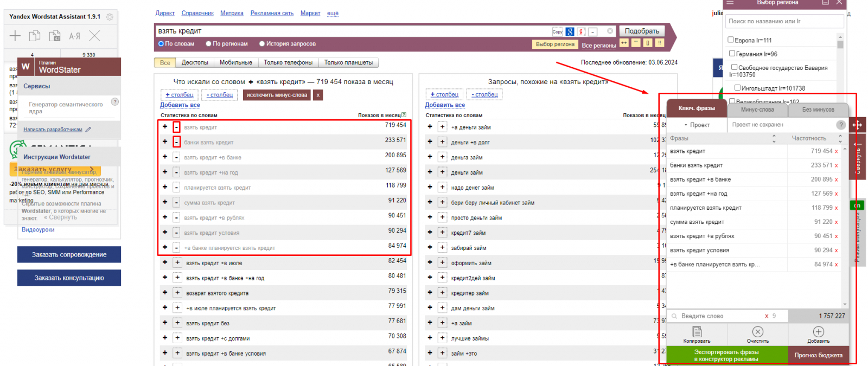Click Экспортировать фразы в конструктор рекламы

(x=726, y=356)
